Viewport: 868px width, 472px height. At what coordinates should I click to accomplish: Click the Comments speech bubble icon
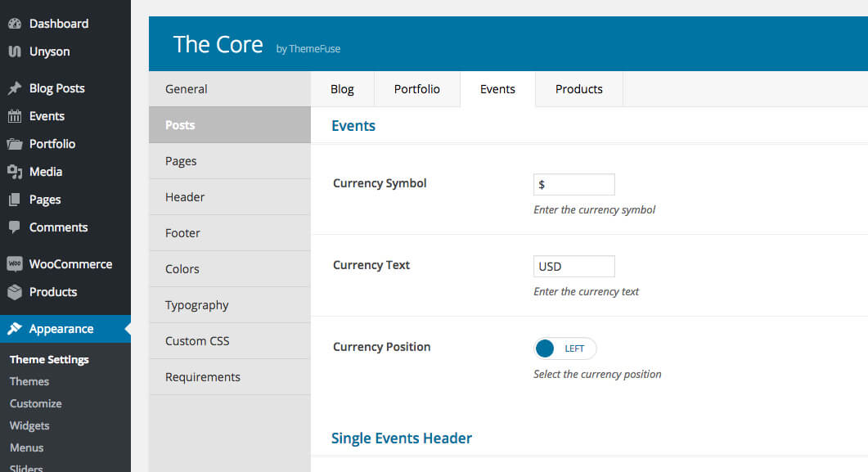[15, 227]
